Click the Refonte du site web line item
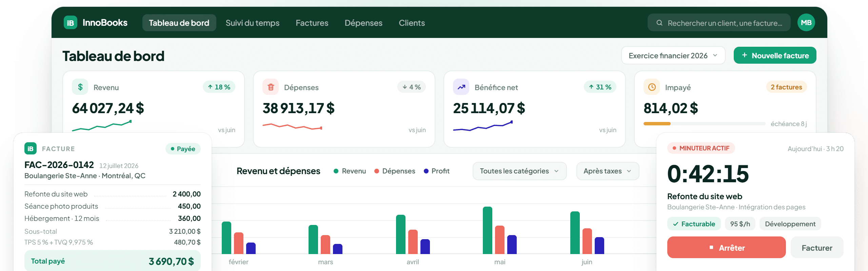This screenshot has height=271, width=868. point(113,194)
